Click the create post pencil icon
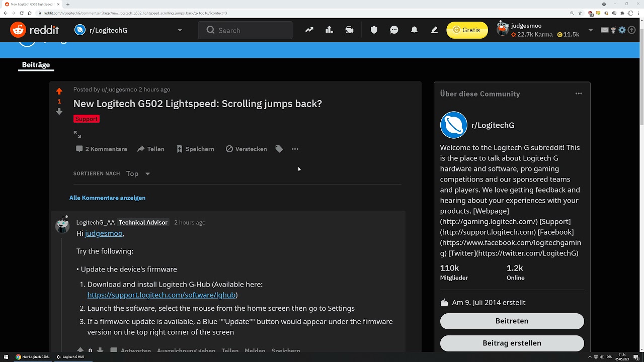This screenshot has height=362, width=644. tap(434, 30)
